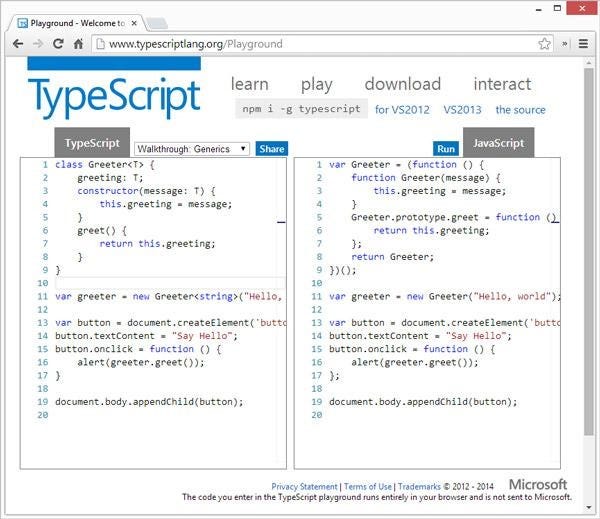Open the learn menu item

coord(249,84)
